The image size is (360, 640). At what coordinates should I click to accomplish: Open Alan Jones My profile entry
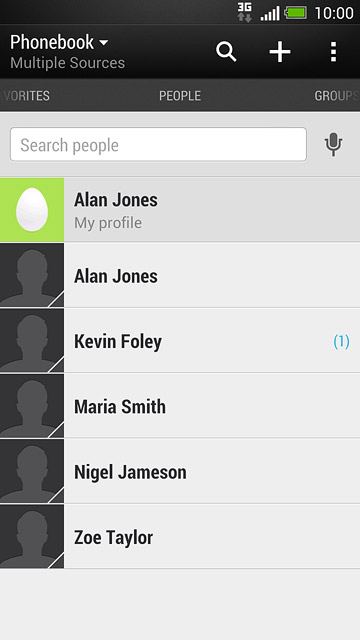pyautogui.click(x=180, y=210)
